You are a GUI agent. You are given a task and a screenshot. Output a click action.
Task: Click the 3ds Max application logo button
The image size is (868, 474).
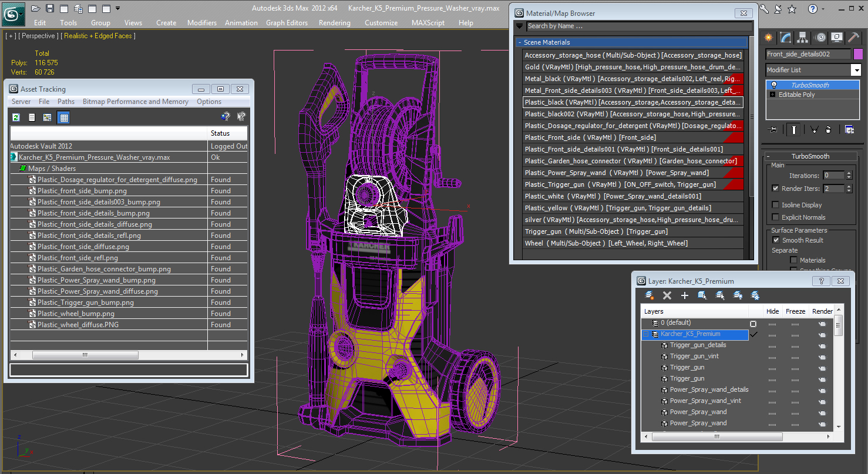13,13
